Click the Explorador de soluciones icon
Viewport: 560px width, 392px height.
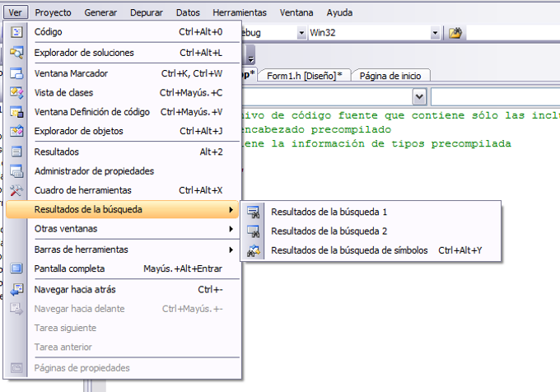click(16, 53)
